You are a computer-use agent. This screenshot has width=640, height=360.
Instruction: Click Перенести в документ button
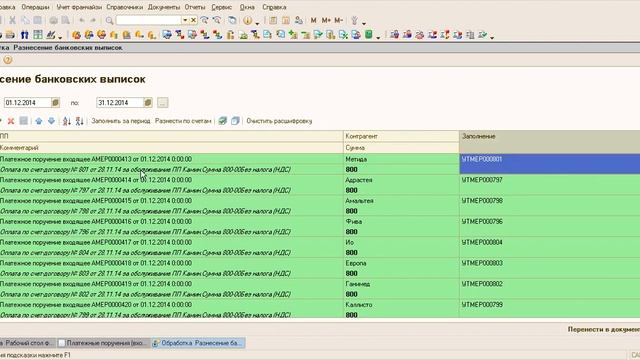[604, 329]
